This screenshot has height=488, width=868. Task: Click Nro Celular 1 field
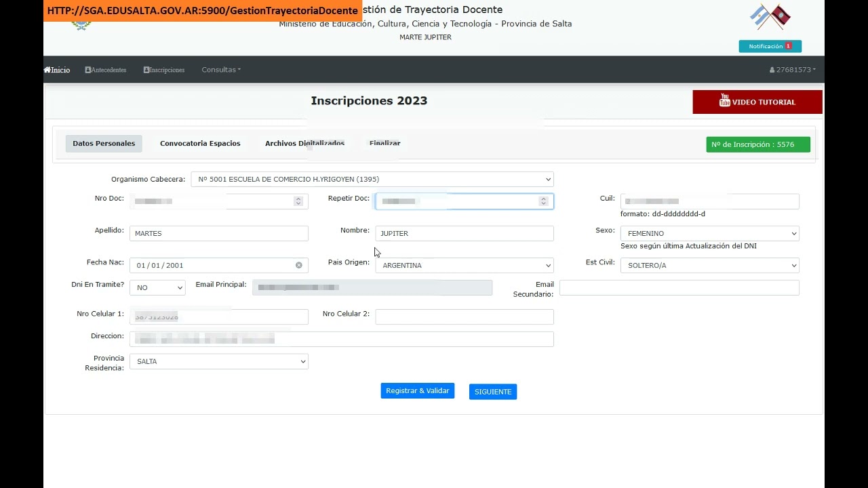[x=219, y=317]
